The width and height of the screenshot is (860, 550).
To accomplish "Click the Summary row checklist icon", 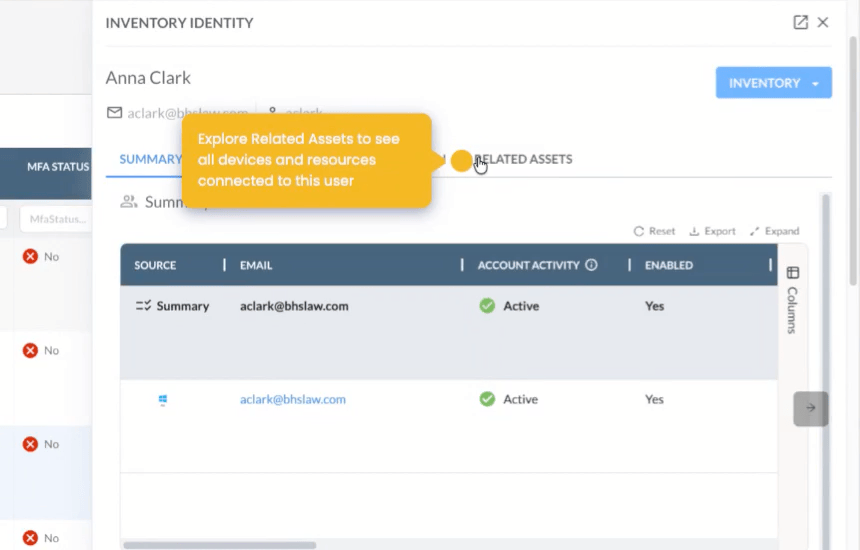I will coord(143,305).
